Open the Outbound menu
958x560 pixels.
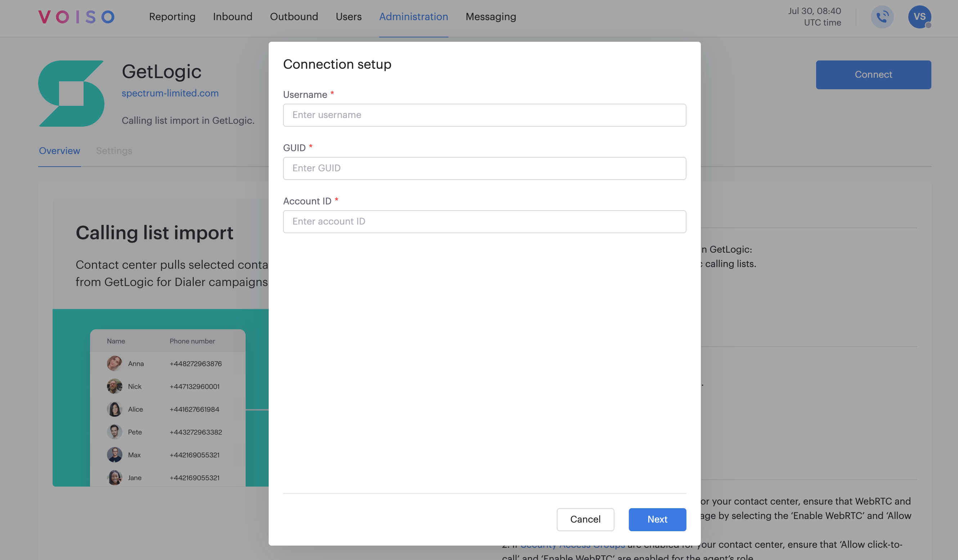(294, 17)
